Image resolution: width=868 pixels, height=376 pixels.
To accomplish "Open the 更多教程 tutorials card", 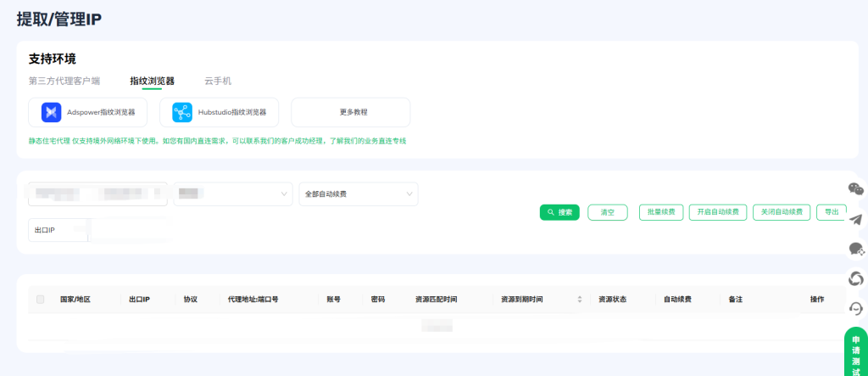I will (x=350, y=112).
